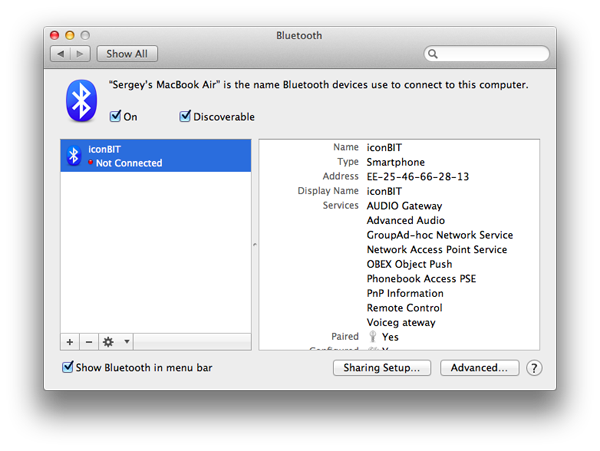
Task: Click the OBEX Object Push service
Action: pyautogui.click(x=409, y=264)
